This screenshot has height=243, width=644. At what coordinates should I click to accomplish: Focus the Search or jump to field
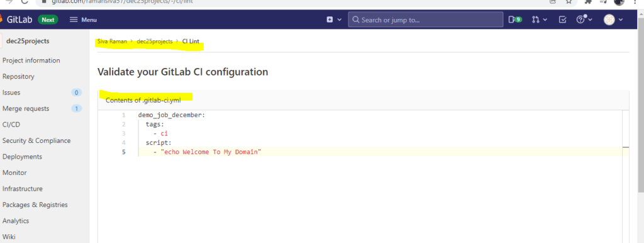coord(426,20)
